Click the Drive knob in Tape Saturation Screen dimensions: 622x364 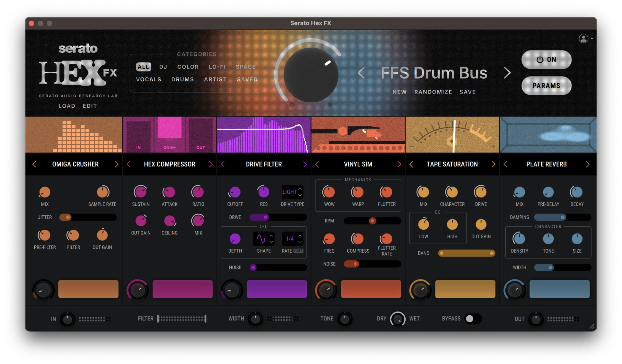(480, 191)
